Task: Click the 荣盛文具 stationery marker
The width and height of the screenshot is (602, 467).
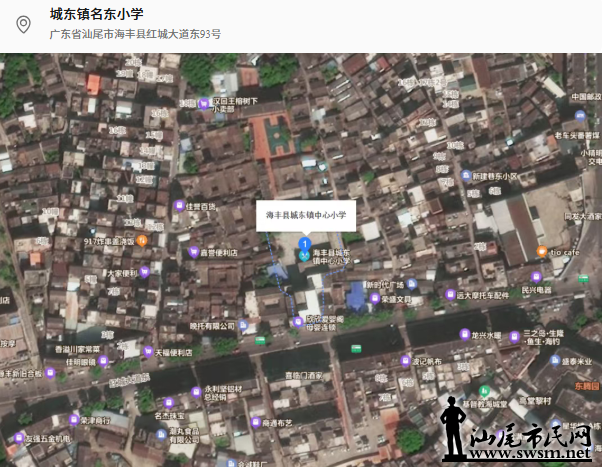Action: pos(374,298)
